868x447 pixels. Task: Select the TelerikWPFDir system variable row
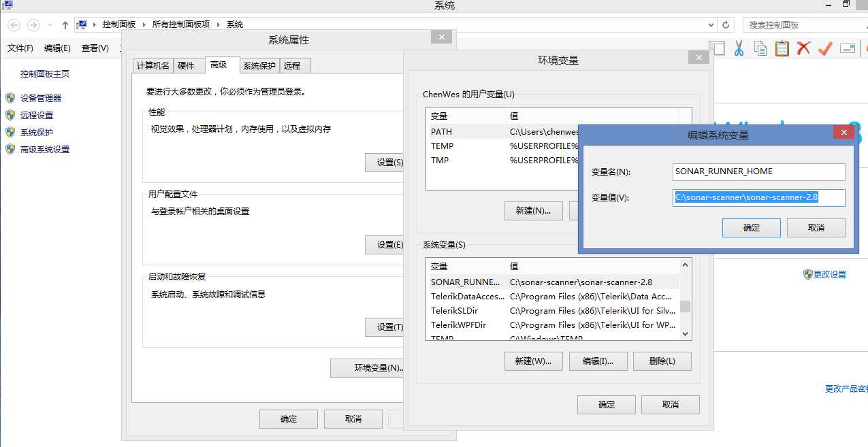[553, 325]
